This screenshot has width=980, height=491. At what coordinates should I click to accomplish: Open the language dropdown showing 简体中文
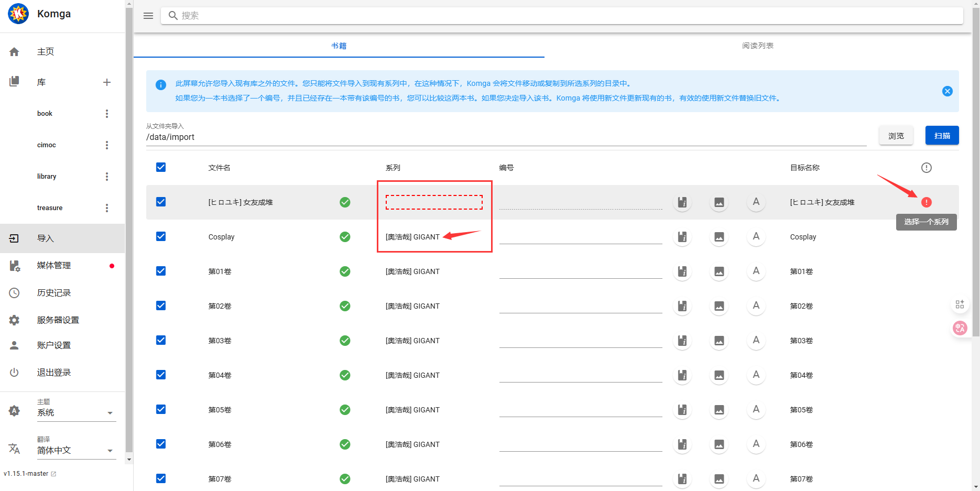[x=75, y=451]
